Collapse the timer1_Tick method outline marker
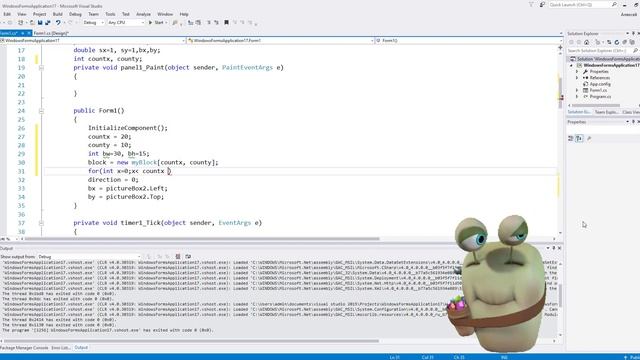The width and height of the screenshot is (640, 360). [41, 223]
